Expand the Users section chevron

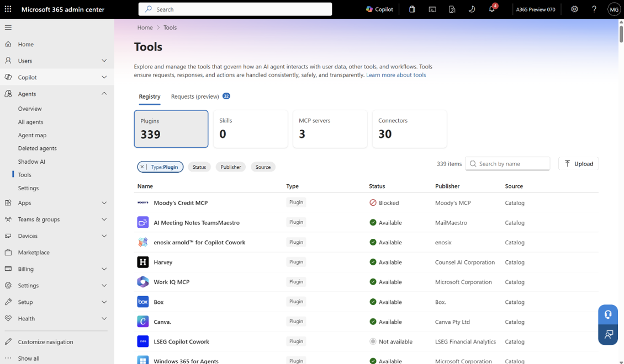coord(104,61)
